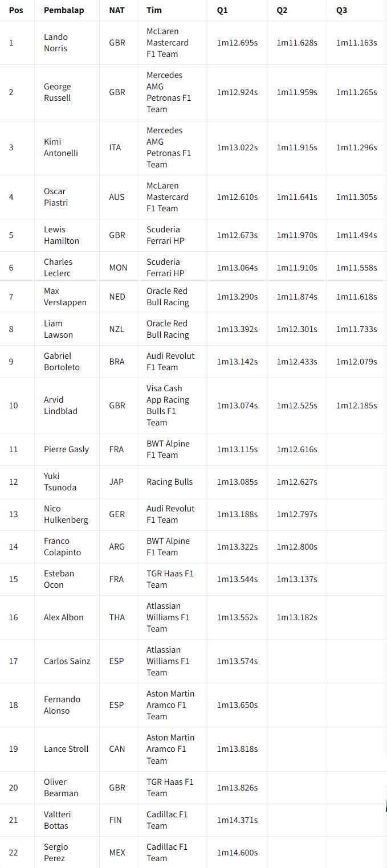Select the Liam Lawson driver name

click(x=58, y=329)
